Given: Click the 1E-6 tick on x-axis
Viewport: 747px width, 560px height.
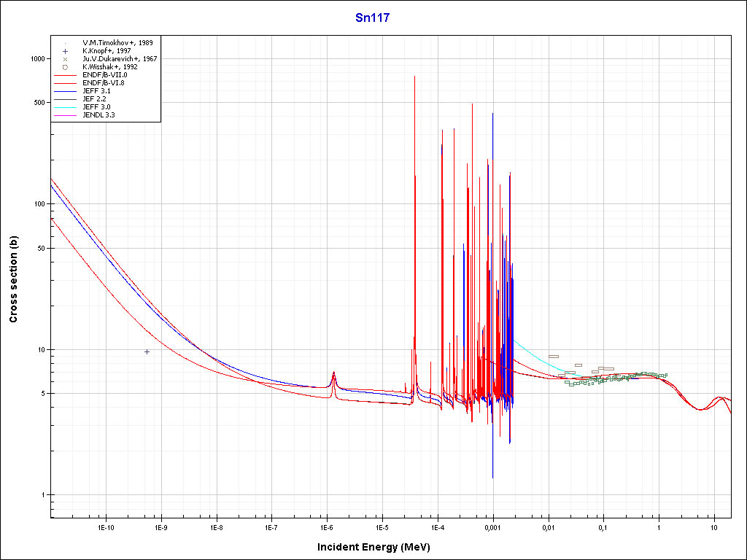Looking at the screenshot, I should tap(327, 526).
